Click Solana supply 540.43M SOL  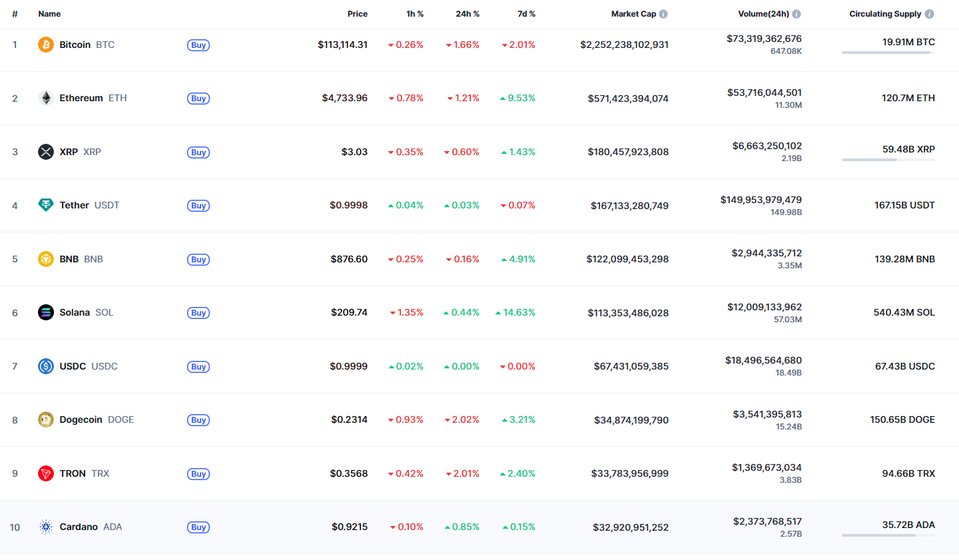coord(904,312)
